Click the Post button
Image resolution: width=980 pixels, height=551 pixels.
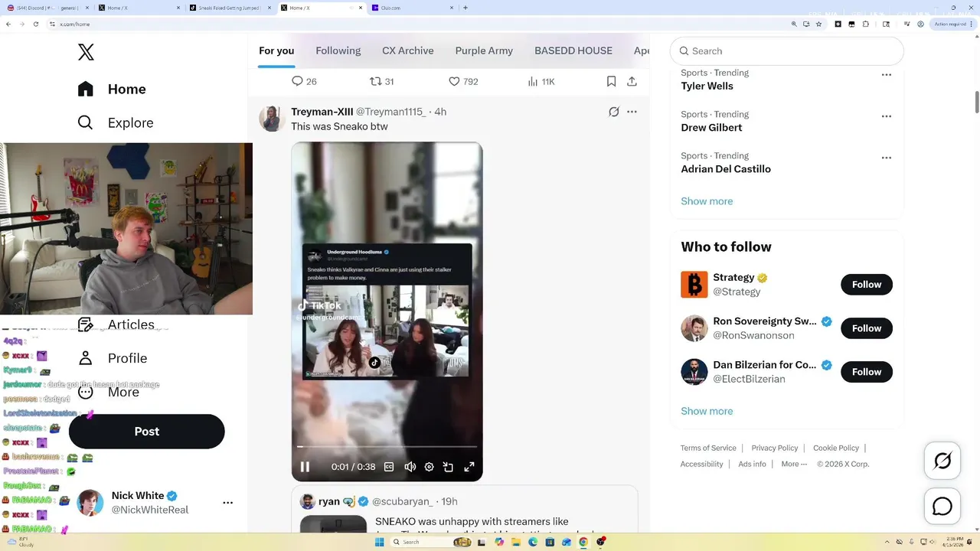click(x=147, y=432)
